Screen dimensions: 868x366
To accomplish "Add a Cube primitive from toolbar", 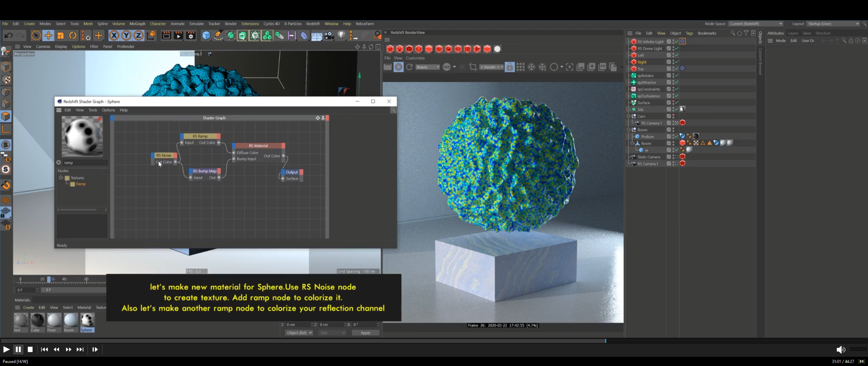I will [x=206, y=35].
